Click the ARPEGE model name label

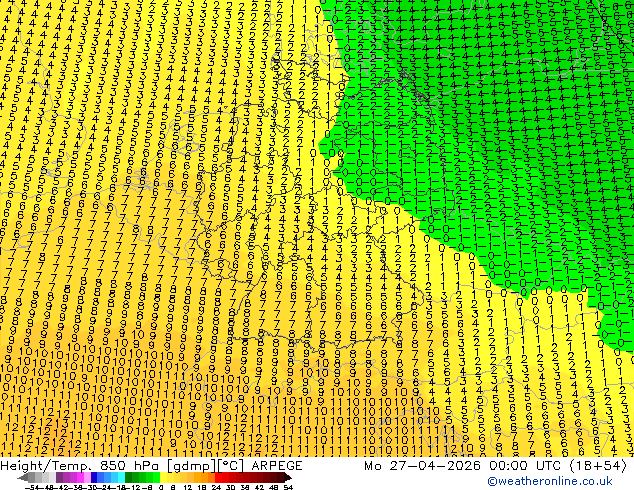click(277, 466)
